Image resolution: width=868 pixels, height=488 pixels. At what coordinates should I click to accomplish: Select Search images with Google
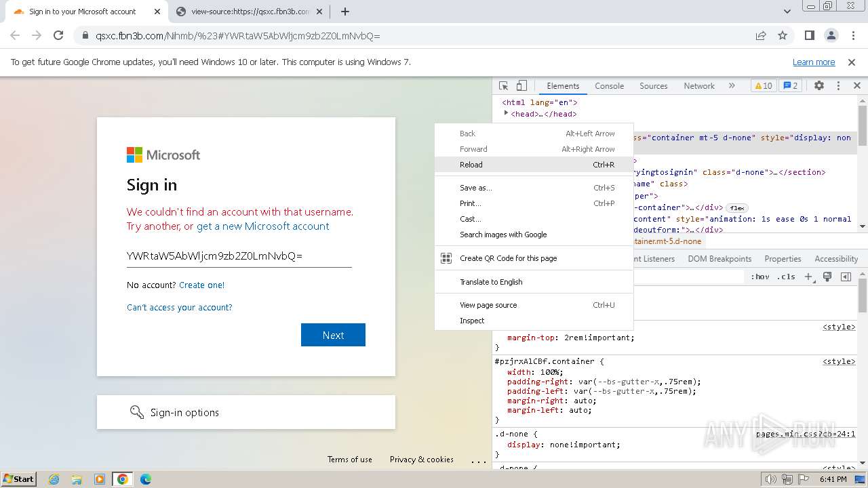click(534, 235)
